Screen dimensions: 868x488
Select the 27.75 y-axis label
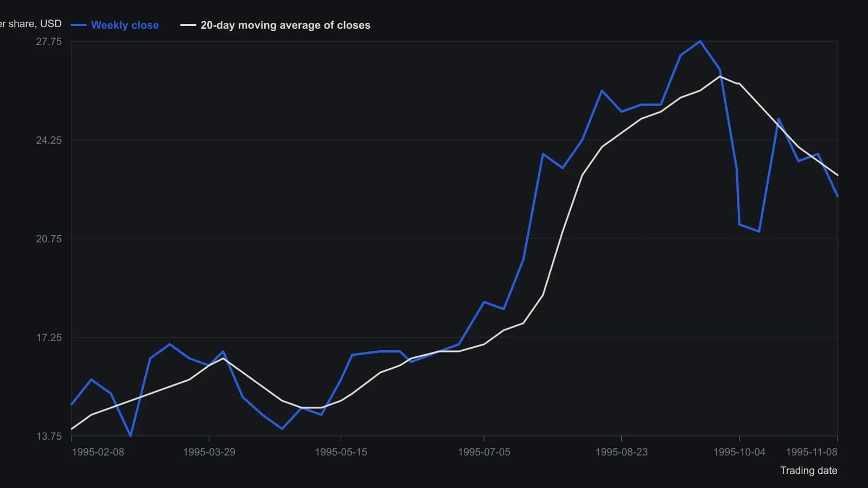pos(49,42)
